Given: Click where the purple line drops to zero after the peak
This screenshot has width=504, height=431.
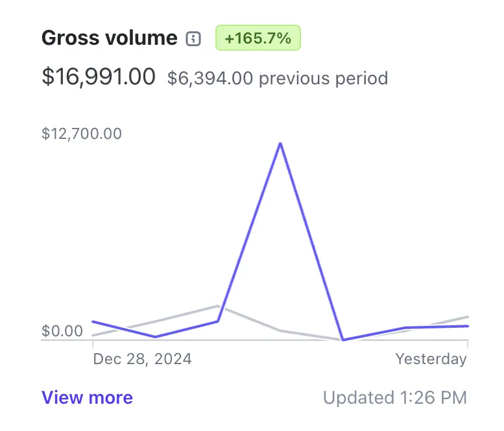Looking at the screenshot, I should [342, 339].
